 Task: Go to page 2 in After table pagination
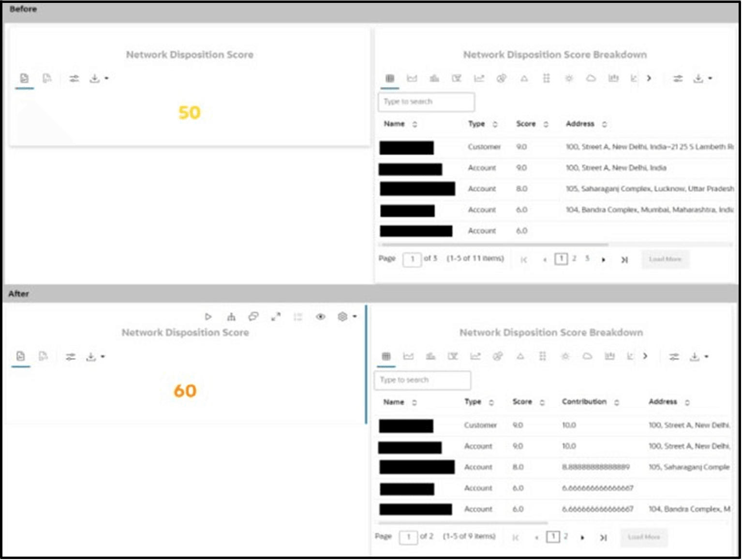[566, 537]
